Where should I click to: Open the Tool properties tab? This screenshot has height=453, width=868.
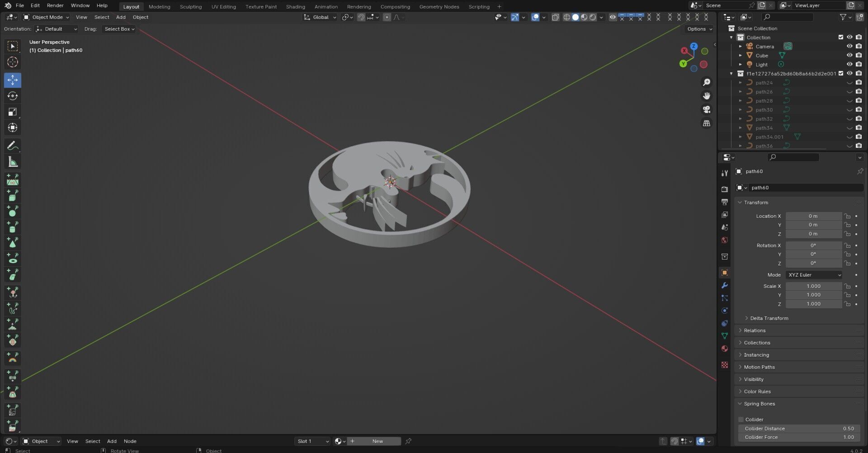[725, 173]
